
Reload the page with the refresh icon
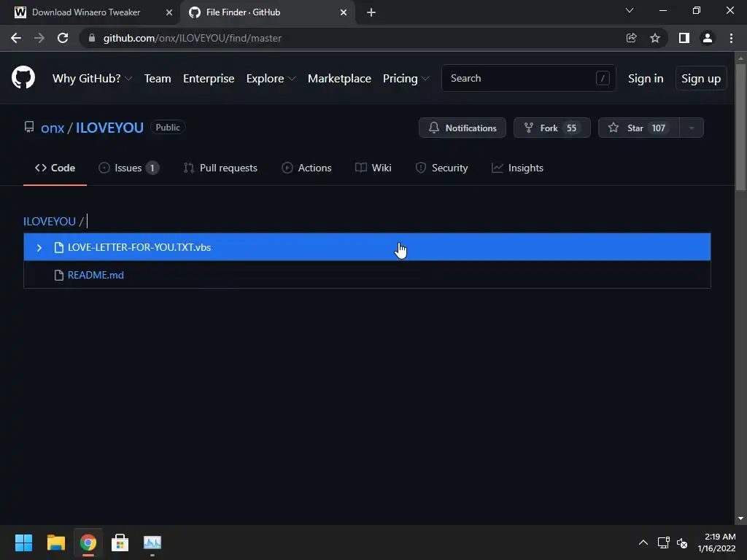pos(63,38)
